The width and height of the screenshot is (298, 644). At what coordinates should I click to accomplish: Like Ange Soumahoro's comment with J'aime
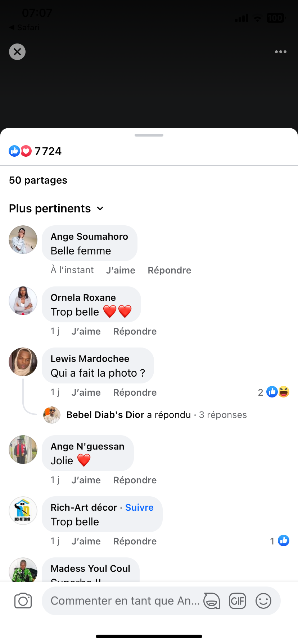tap(121, 270)
